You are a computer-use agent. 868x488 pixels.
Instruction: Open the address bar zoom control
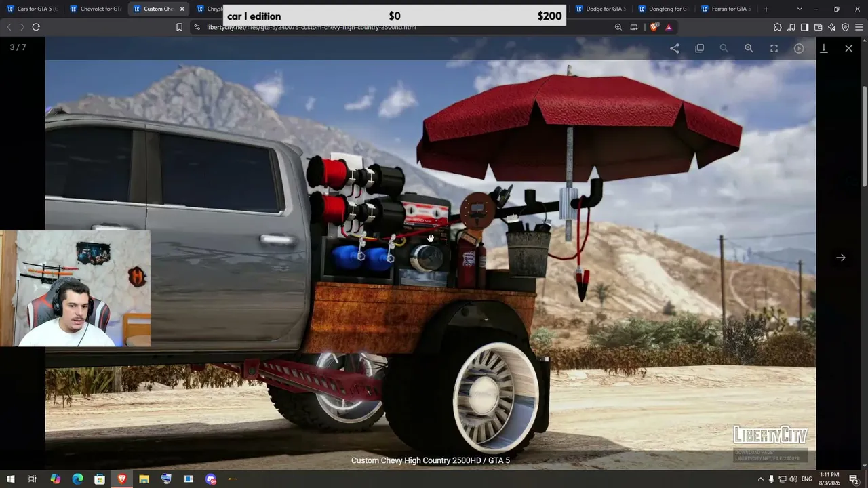pyautogui.click(x=618, y=27)
